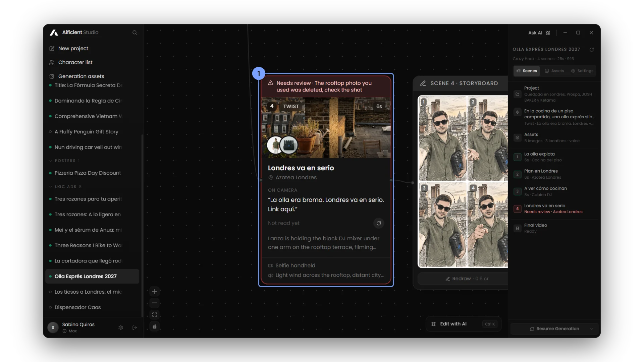Open the Assets row with 5 images

click(x=554, y=137)
